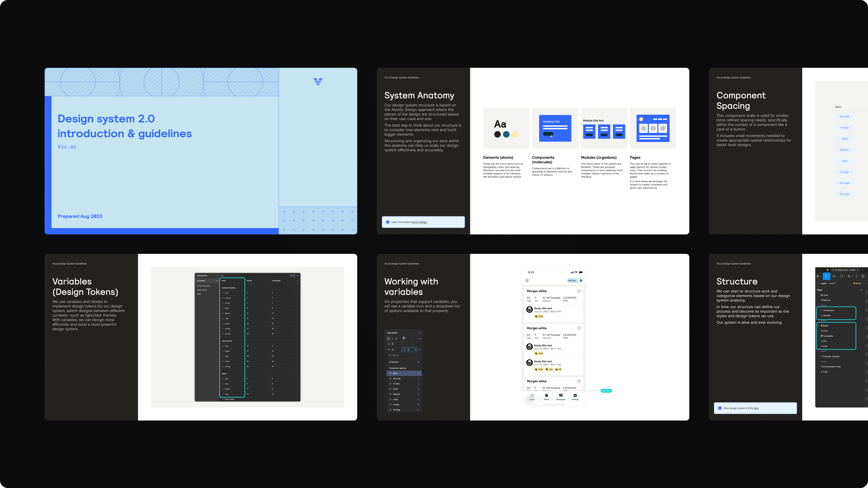Click the black color dot in Elements illustration
Viewport: 868px width, 488px height.
[x=497, y=134]
